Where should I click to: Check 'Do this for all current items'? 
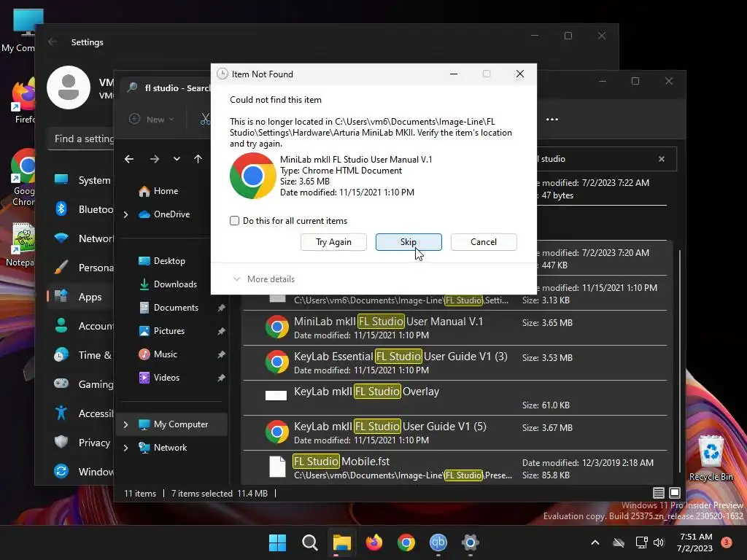coord(234,220)
